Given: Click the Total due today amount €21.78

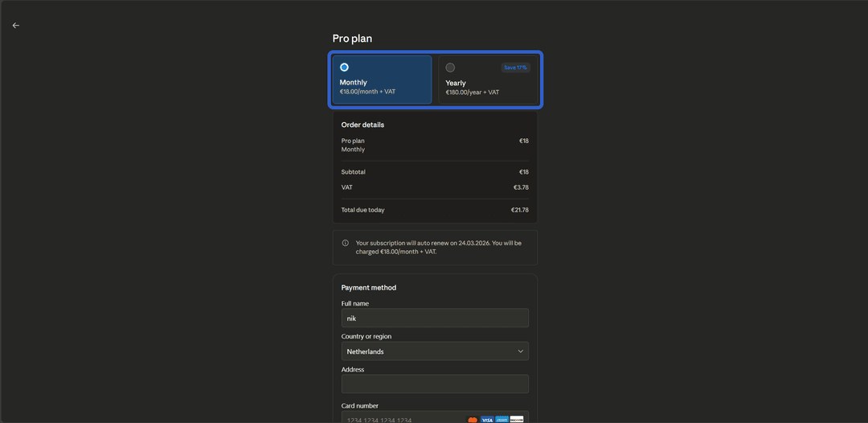Looking at the screenshot, I should click(x=520, y=210).
